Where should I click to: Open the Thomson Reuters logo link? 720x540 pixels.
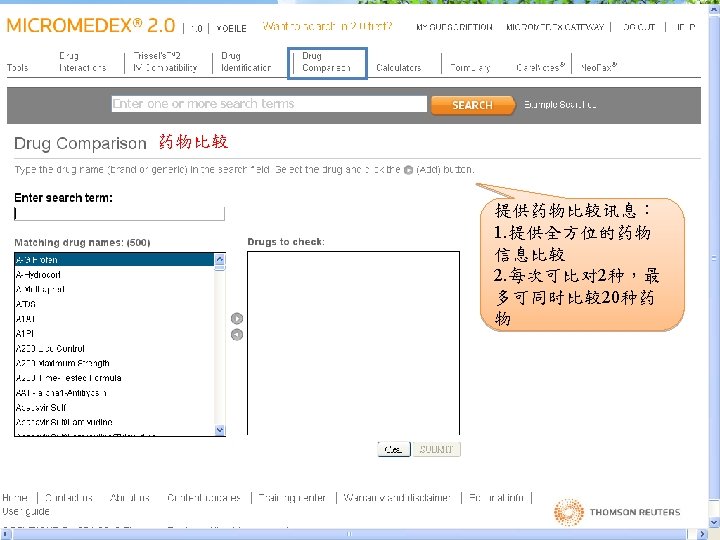click(616, 512)
